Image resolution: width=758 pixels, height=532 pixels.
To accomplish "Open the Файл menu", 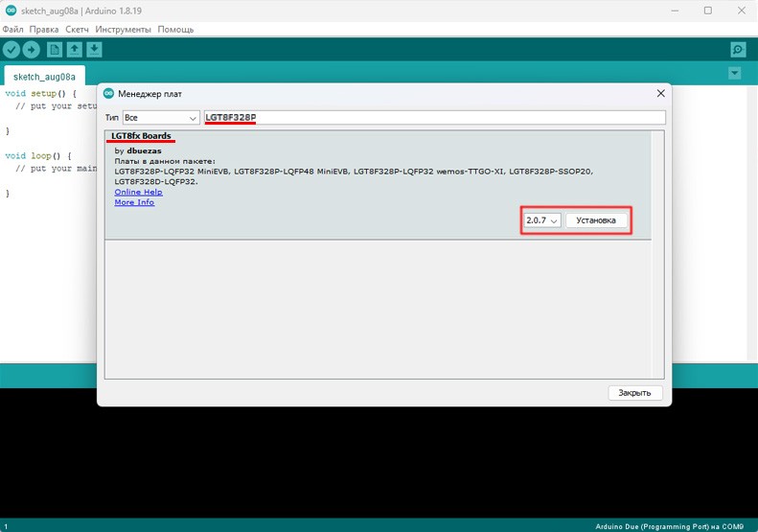I will [x=13, y=30].
